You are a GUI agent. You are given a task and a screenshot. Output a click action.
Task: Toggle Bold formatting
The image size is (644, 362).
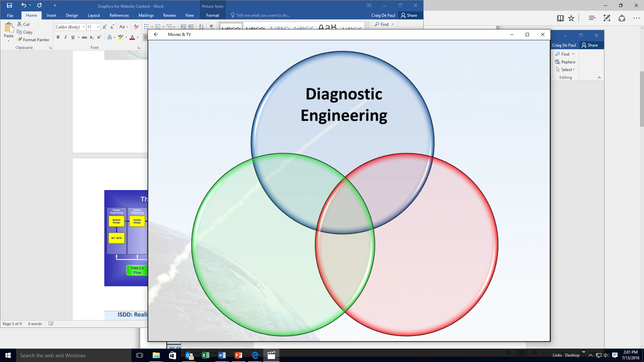point(58,37)
